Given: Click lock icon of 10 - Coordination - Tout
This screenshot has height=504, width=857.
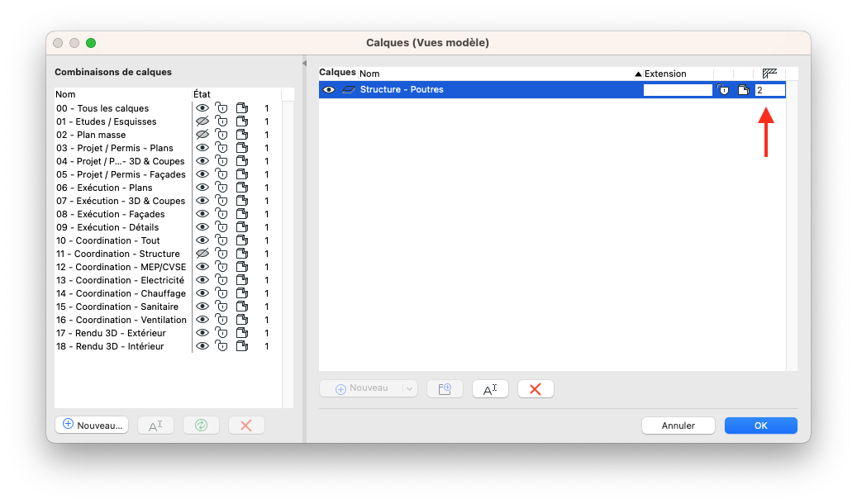Looking at the screenshot, I should pyautogui.click(x=221, y=240).
